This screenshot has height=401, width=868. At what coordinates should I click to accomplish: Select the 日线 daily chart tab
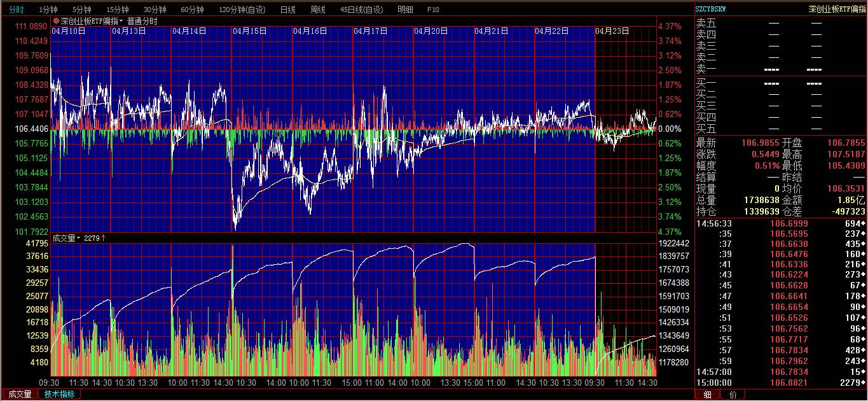287,10
